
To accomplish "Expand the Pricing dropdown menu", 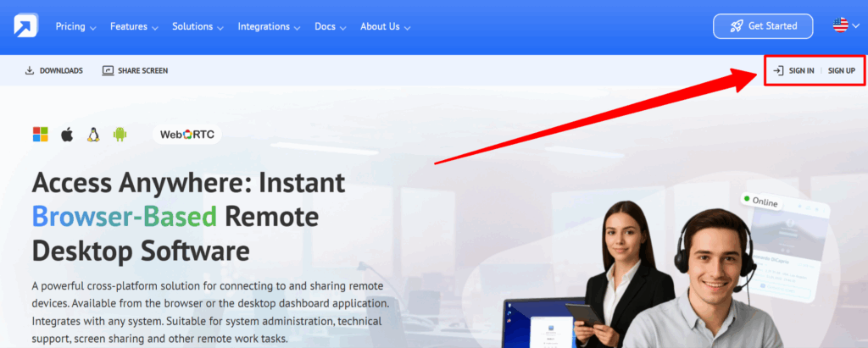I will (75, 26).
